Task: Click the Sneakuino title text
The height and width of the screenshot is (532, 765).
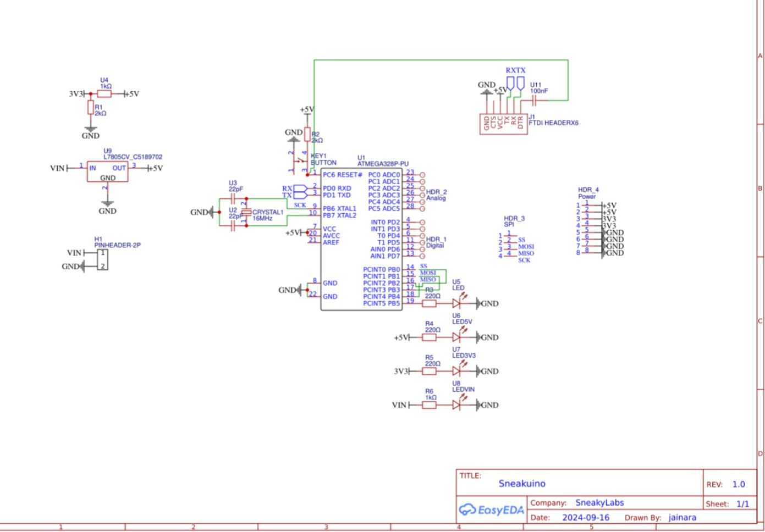Action: click(x=521, y=484)
